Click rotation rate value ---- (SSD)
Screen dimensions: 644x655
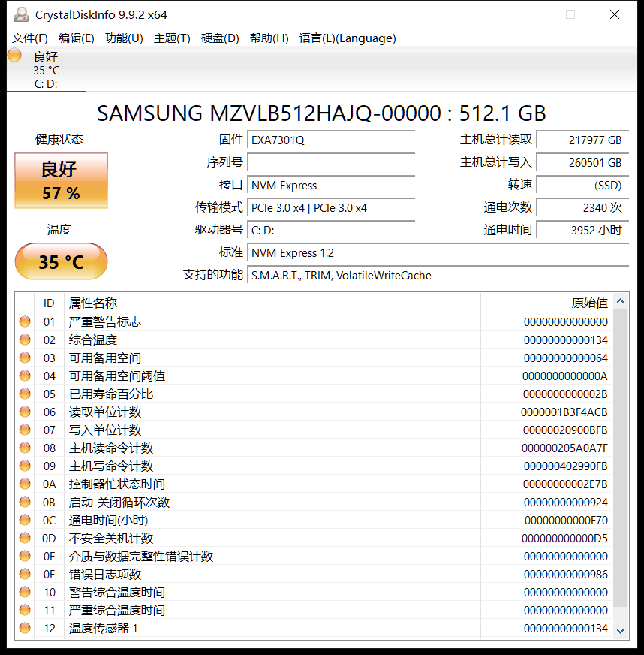point(582,185)
